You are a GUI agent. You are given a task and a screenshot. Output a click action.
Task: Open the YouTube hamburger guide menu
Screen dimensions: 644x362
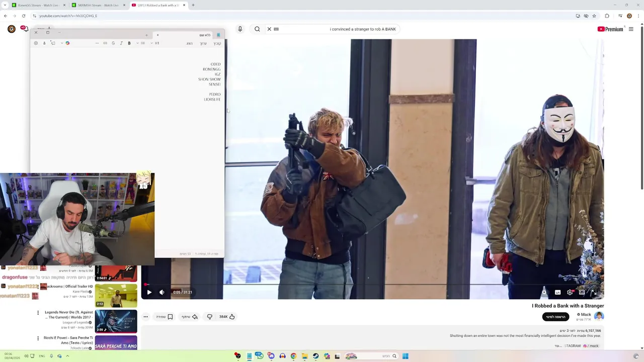point(631,29)
